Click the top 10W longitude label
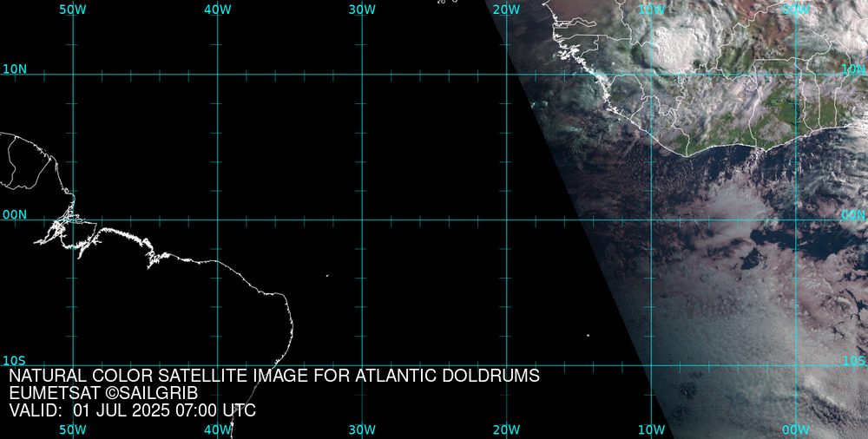The height and width of the screenshot is (439, 868). (x=652, y=10)
